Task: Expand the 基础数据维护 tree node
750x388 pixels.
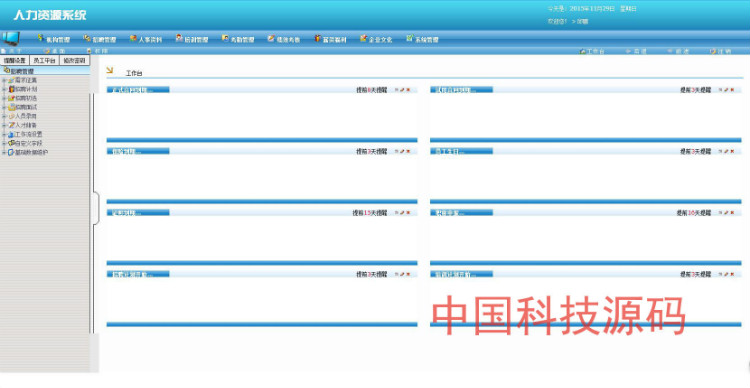Action: tap(4, 152)
